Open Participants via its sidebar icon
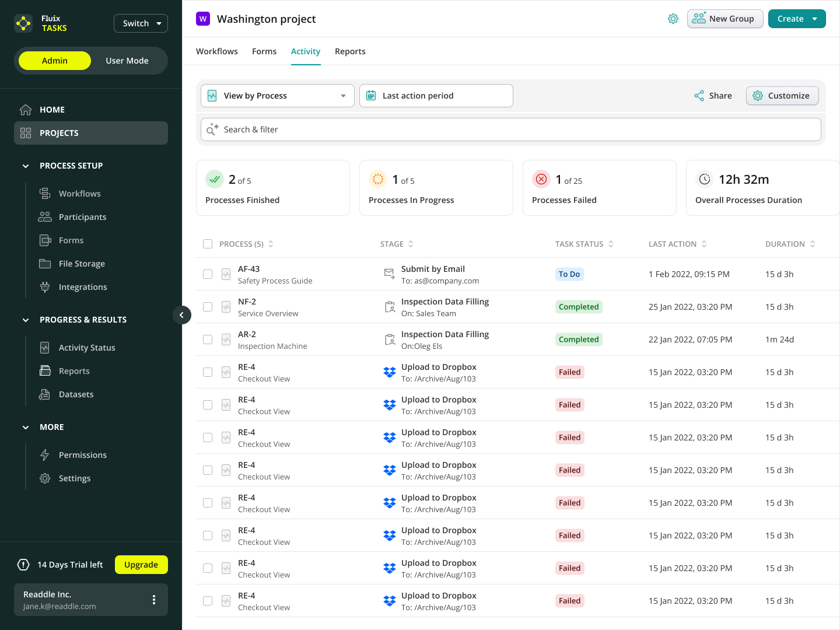The height and width of the screenshot is (630, 840). pyautogui.click(x=45, y=217)
